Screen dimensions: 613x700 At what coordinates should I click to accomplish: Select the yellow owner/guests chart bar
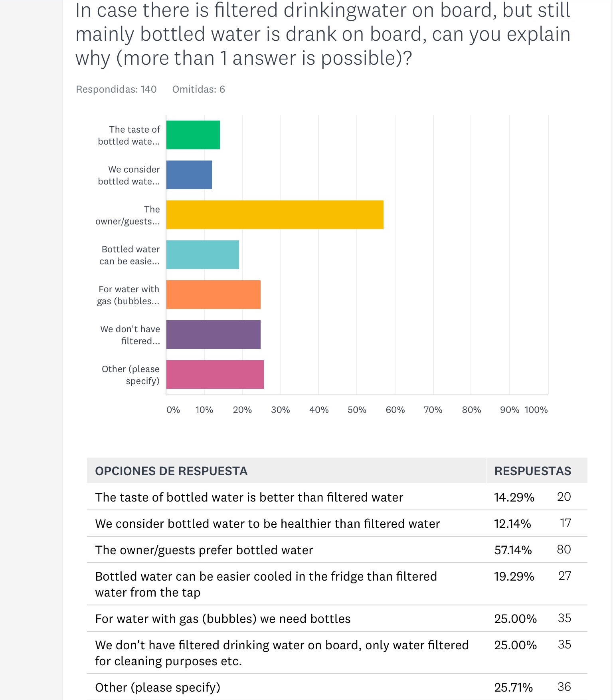pyautogui.click(x=275, y=215)
